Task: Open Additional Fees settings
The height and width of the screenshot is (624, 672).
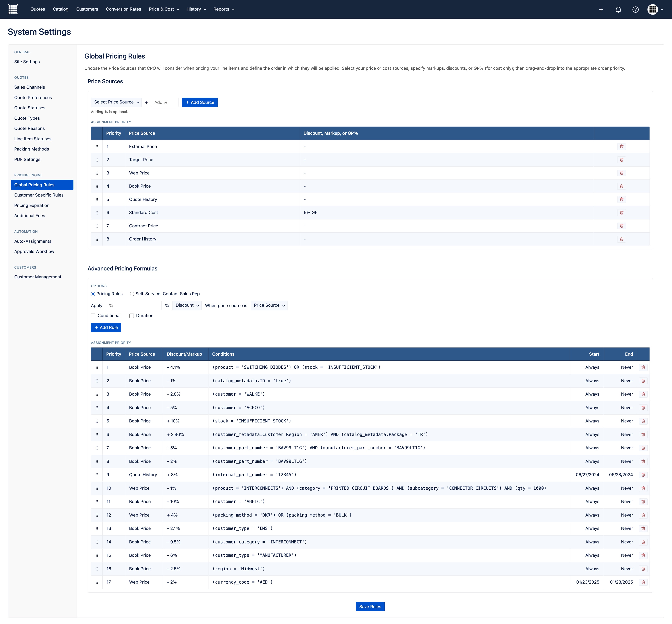Action: coord(30,216)
